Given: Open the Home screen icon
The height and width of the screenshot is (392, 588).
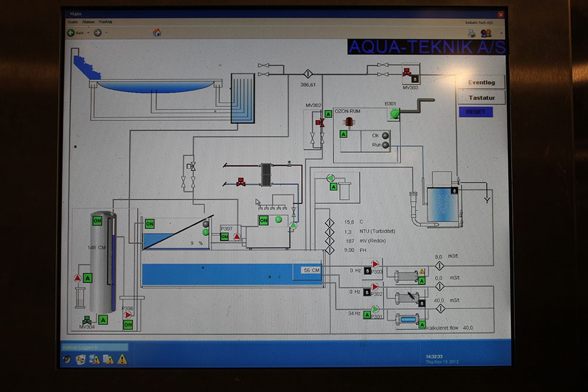Looking at the screenshot, I should point(157,33).
